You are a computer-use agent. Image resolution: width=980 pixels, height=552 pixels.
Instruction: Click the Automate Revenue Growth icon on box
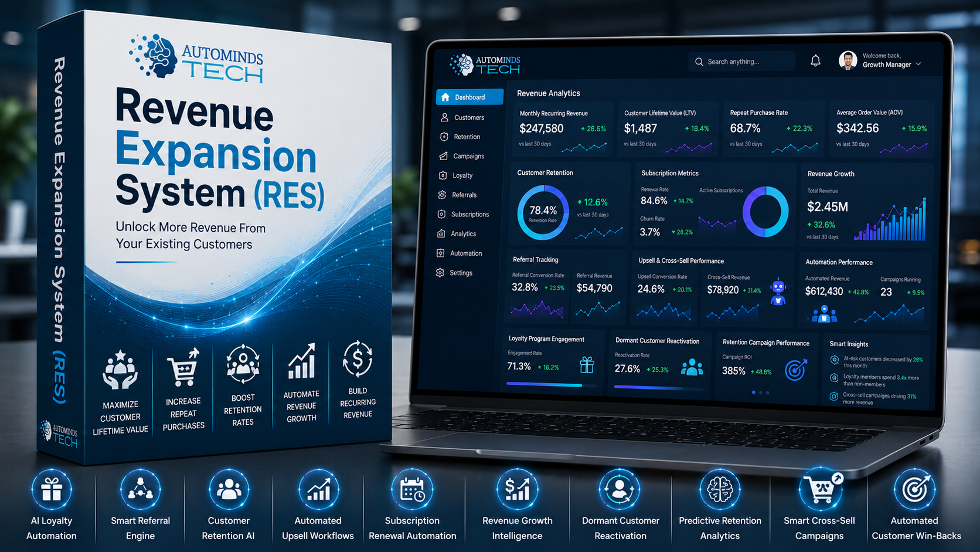301,360
